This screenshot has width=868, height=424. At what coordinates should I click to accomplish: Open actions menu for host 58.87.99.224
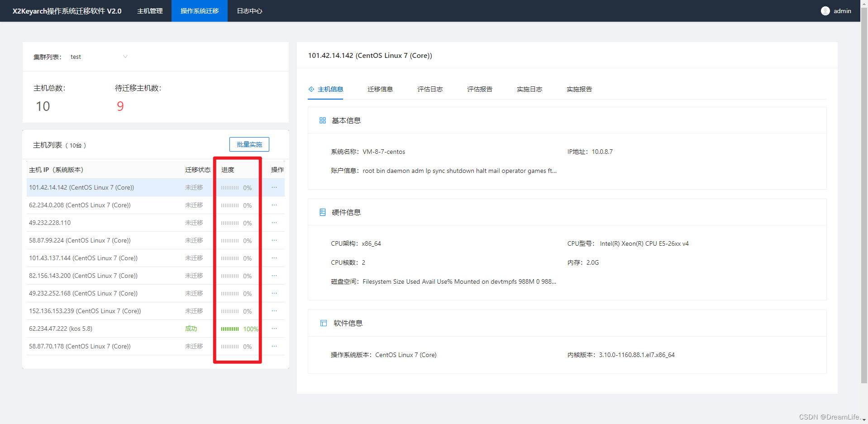pyautogui.click(x=274, y=240)
